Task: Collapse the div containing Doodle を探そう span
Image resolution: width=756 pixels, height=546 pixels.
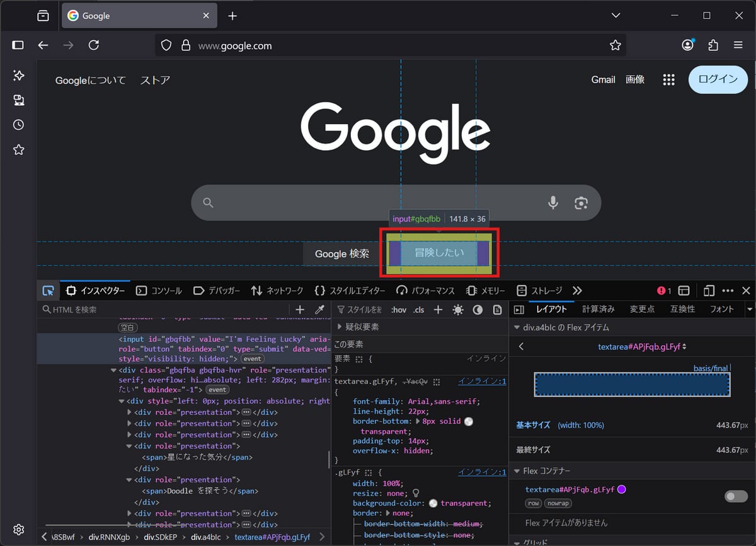Action: (130, 480)
